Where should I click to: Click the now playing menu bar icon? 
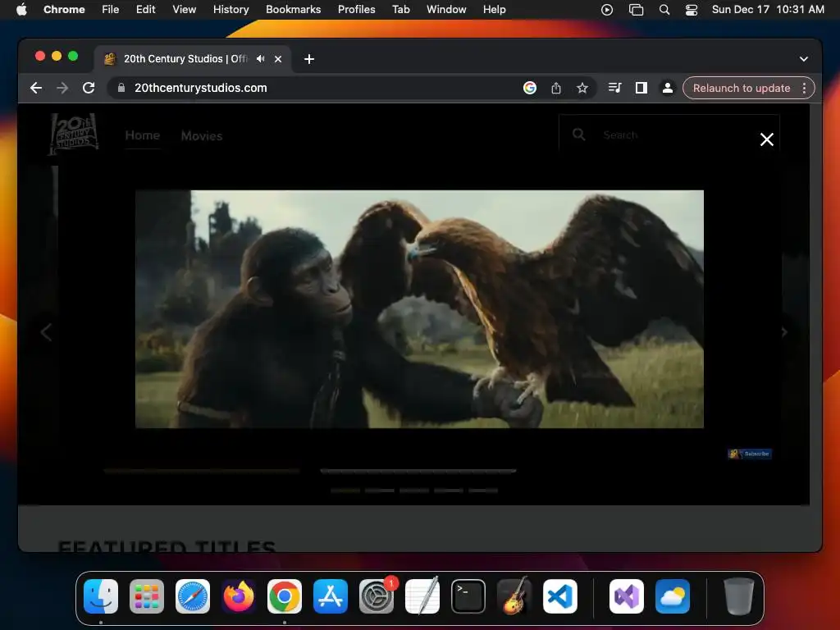tap(607, 10)
